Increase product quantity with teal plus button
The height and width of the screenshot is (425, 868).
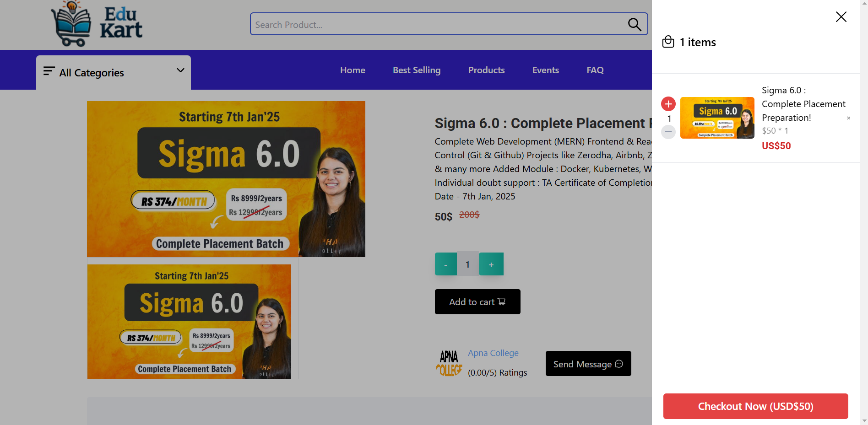pos(491,264)
